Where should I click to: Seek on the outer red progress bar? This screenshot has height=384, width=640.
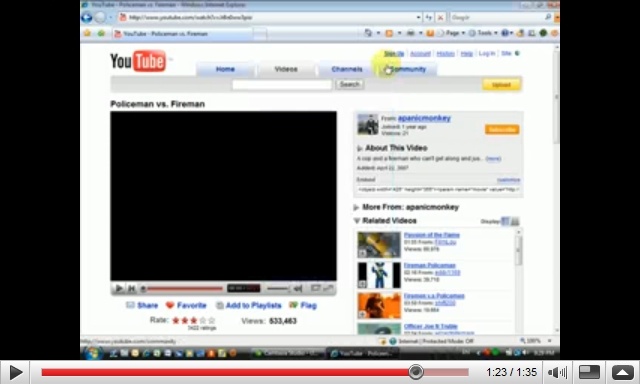255,373
